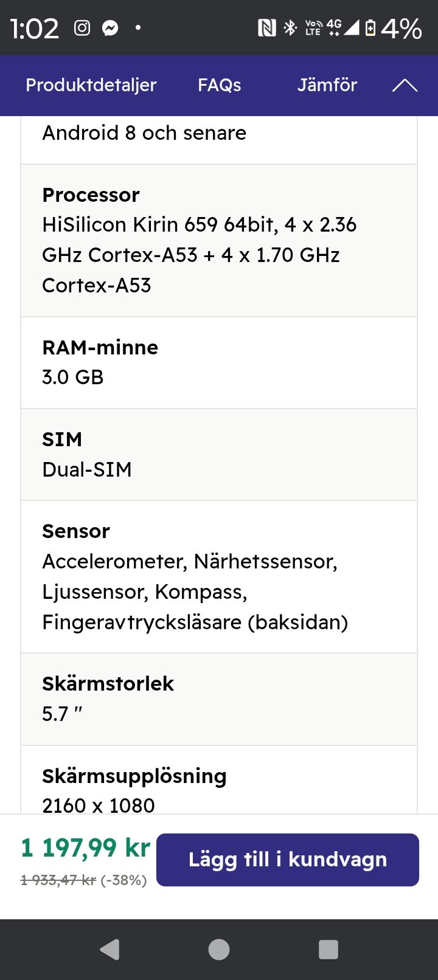Select the Processor specification row
This screenshot has height=980, width=438.
coord(219,240)
